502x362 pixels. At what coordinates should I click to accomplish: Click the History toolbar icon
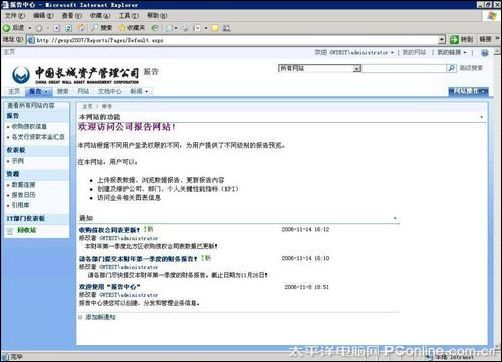(155, 28)
